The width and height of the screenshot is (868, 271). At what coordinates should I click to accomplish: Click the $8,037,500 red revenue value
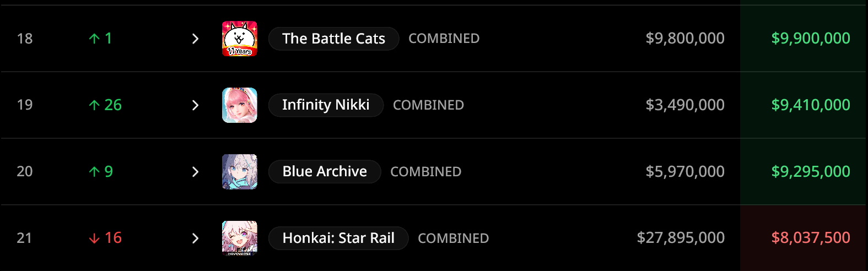[x=811, y=238]
